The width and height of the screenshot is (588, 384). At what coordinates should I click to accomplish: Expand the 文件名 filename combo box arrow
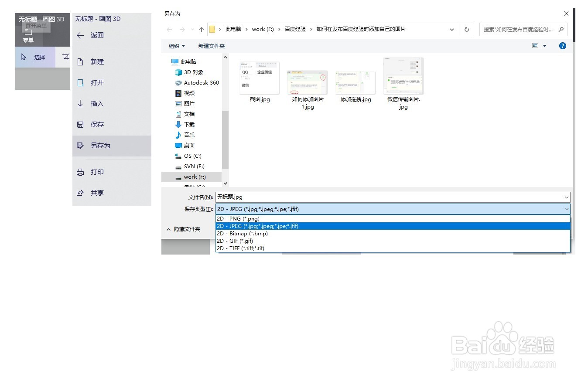coord(566,197)
